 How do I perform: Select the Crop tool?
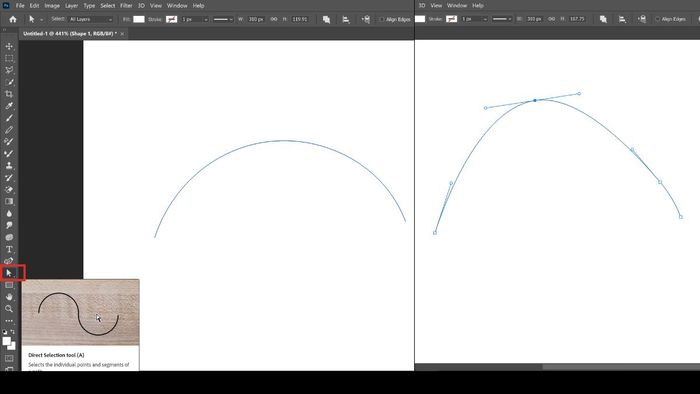(9, 94)
